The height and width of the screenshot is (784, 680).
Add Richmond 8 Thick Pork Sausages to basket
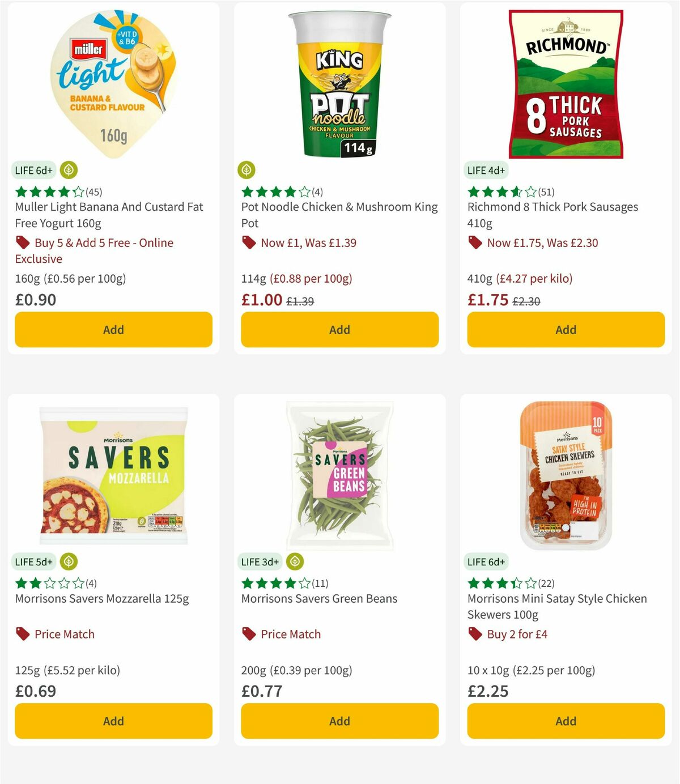coord(565,329)
